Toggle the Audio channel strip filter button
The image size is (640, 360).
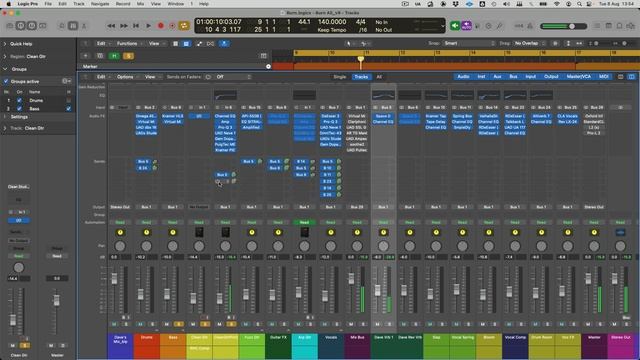(463, 77)
